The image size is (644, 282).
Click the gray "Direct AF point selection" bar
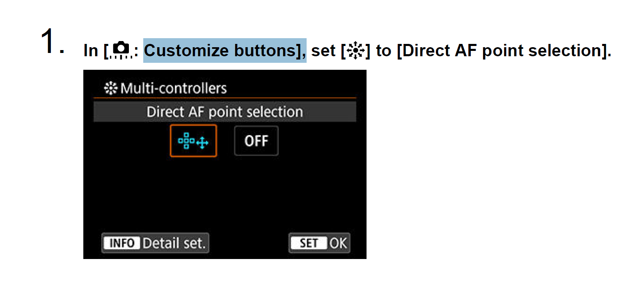pyautogui.click(x=225, y=112)
